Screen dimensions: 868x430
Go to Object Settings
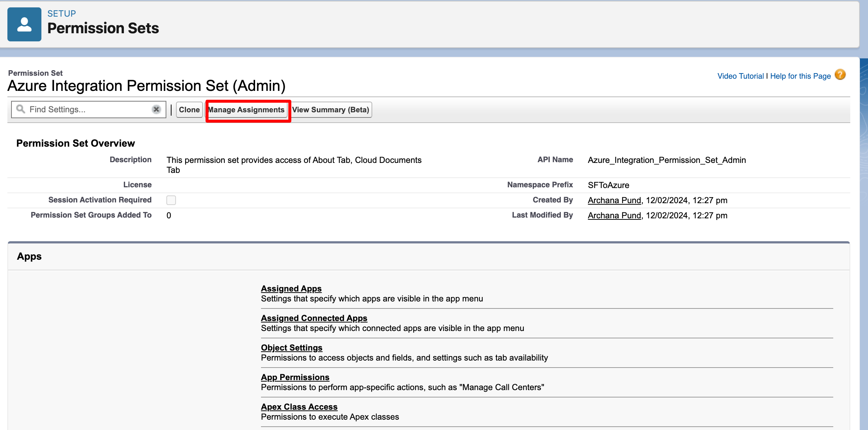[292, 348]
